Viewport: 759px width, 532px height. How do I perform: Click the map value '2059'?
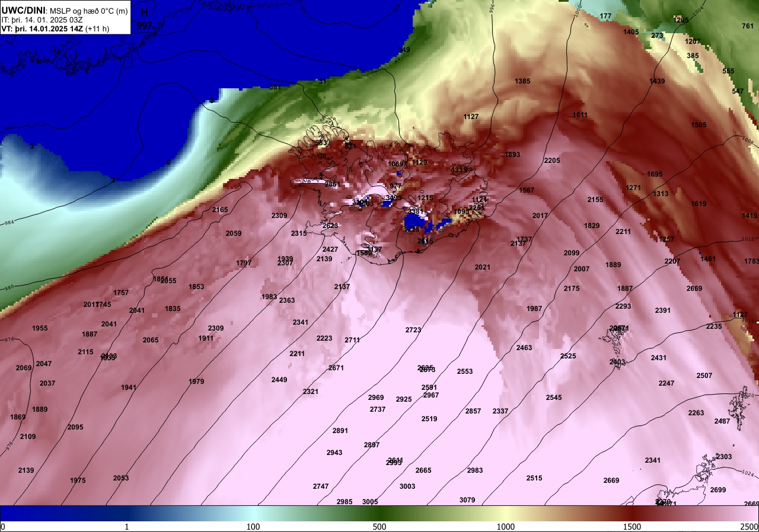[x=234, y=233]
